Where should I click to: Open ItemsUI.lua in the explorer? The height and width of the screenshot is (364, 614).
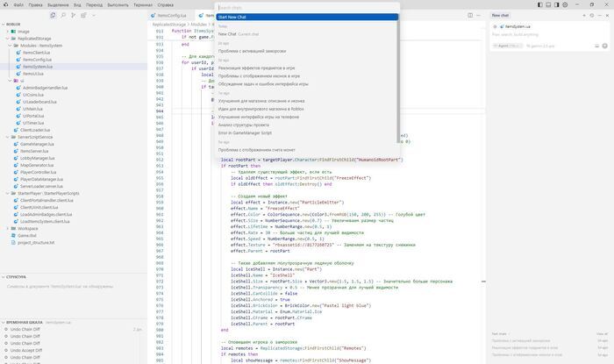click(x=33, y=74)
